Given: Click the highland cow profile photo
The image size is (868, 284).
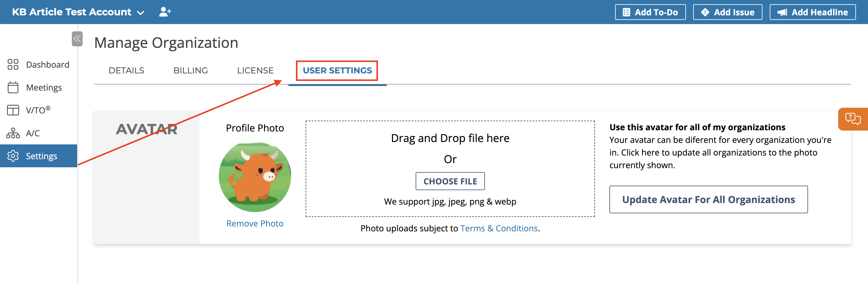Looking at the screenshot, I should point(255,177).
